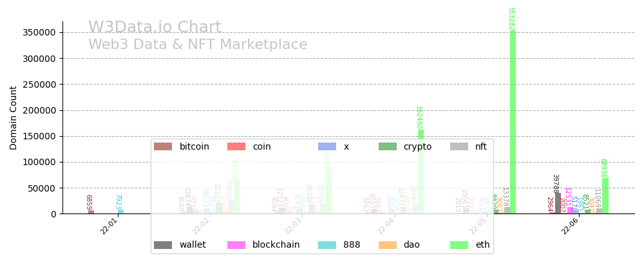Click the eth legend bright green swatch
Screen dimensions: 644x258
pyautogui.click(x=459, y=245)
